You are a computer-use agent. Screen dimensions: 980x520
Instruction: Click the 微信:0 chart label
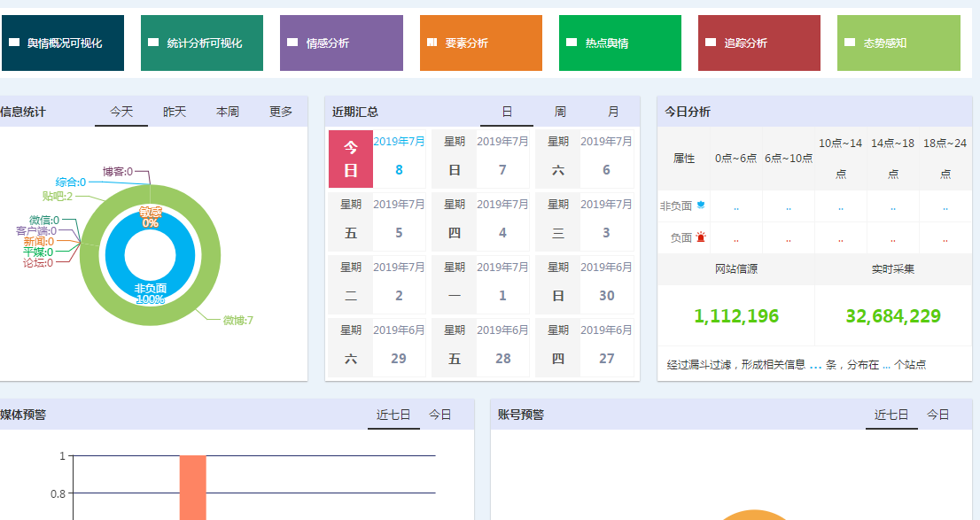[44, 220]
